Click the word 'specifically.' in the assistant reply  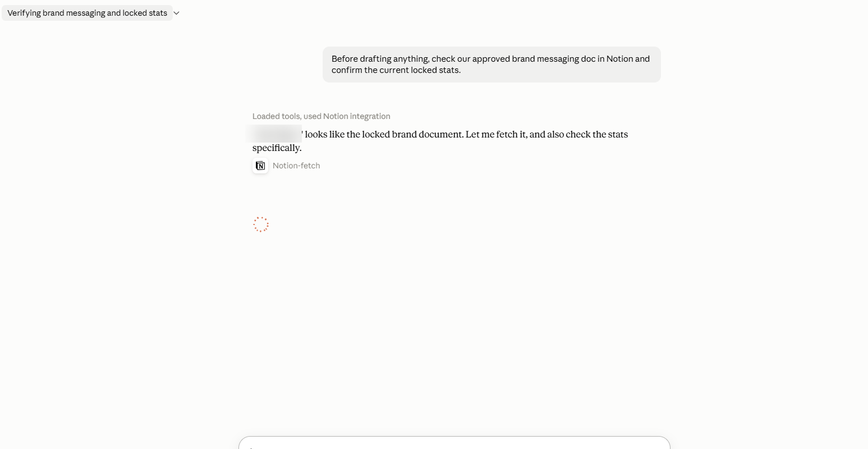click(277, 148)
